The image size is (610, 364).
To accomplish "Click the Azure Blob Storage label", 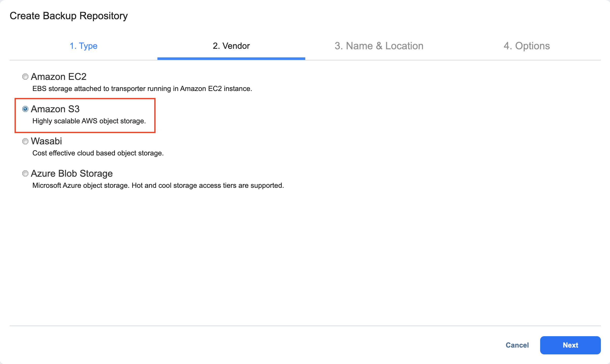I will [72, 173].
